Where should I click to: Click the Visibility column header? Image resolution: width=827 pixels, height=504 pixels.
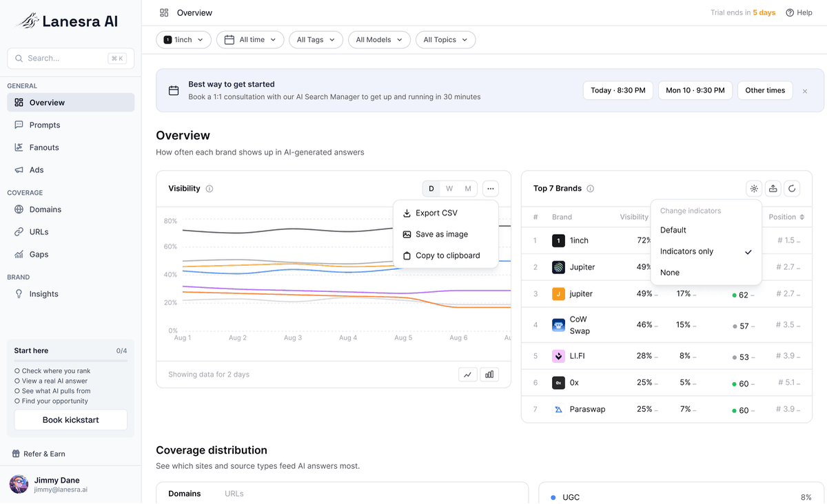pyautogui.click(x=634, y=217)
